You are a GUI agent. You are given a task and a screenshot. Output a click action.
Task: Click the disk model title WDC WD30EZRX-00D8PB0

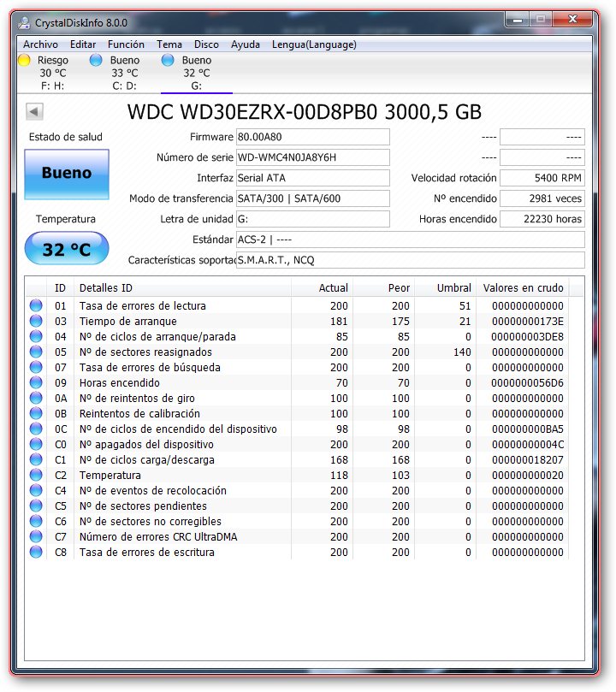pos(252,112)
